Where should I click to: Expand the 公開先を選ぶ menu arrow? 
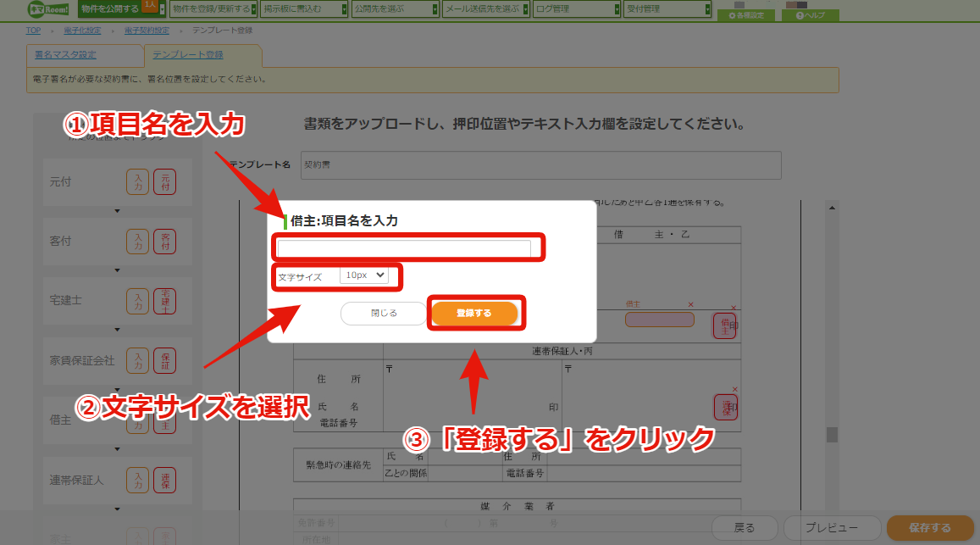435,9
